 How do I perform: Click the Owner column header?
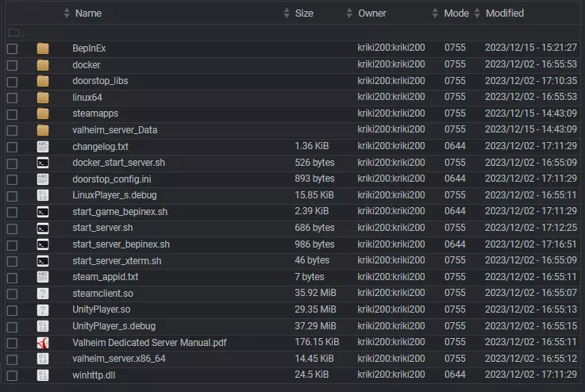(372, 13)
